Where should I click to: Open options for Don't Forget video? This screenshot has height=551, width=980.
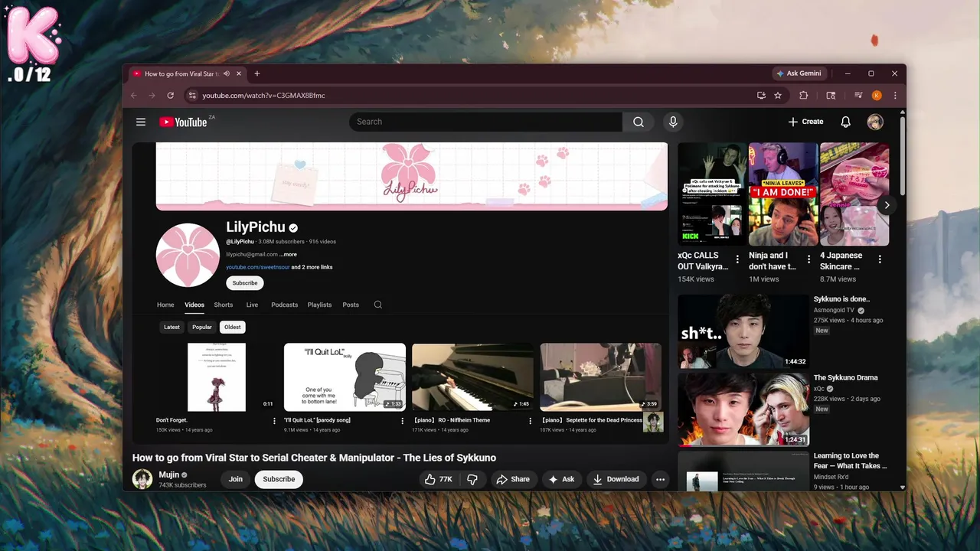(274, 421)
